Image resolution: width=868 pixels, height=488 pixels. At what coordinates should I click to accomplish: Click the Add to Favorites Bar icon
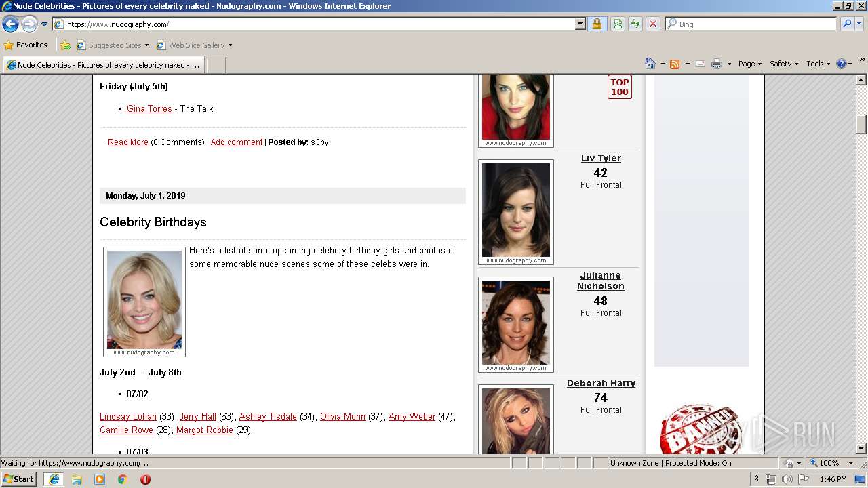click(x=65, y=45)
